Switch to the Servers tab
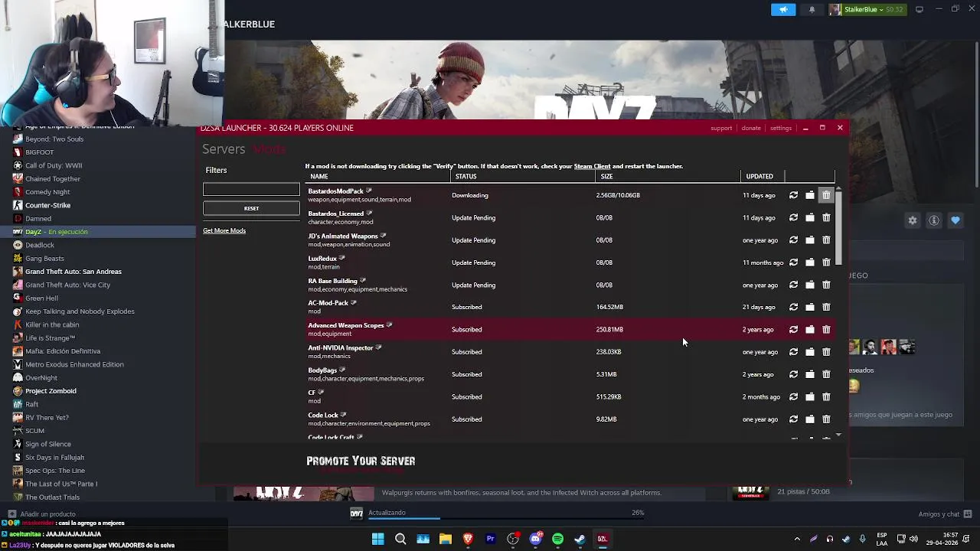 (224, 149)
